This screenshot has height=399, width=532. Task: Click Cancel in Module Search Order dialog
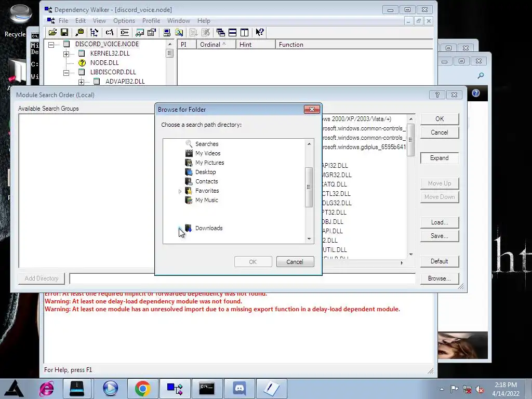coord(440,132)
